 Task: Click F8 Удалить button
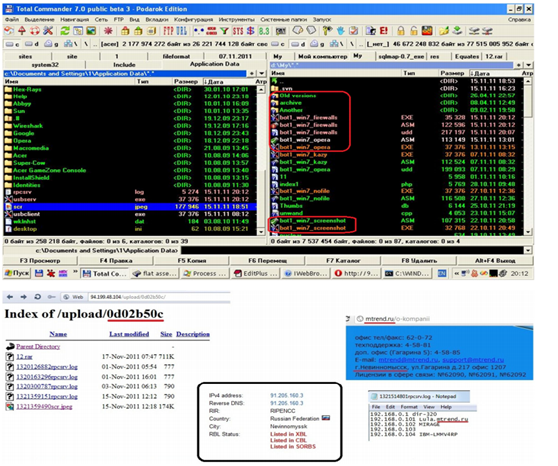click(419, 261)
